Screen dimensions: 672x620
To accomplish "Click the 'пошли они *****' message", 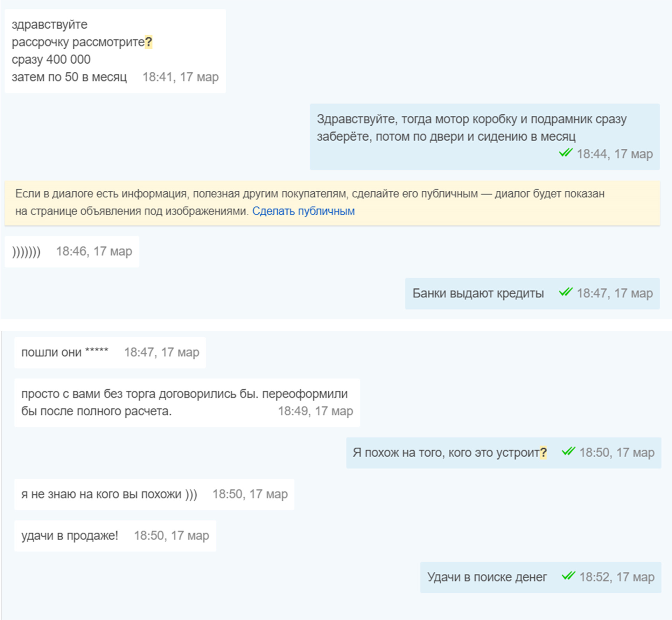I will [x=65, y=352].
